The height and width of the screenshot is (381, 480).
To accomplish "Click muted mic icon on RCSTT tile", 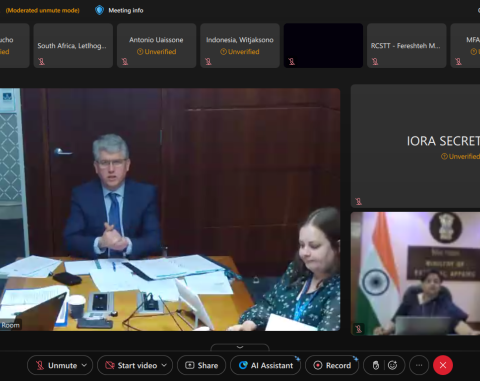I will click(x=375, y=61).
